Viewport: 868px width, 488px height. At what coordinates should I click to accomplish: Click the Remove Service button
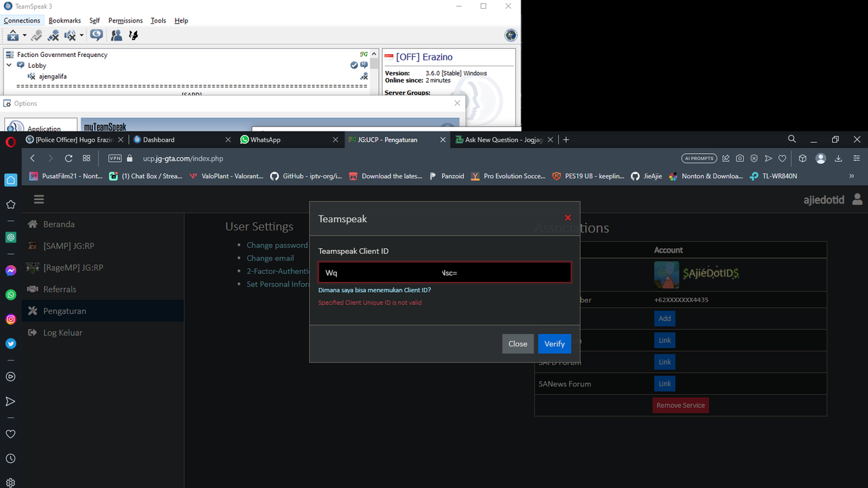click(x=681, y=405)
